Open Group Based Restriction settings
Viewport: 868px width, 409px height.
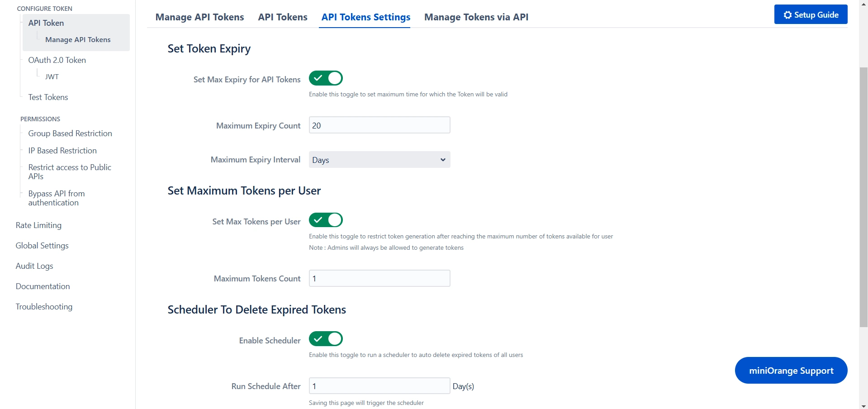[x=70, y=133]
